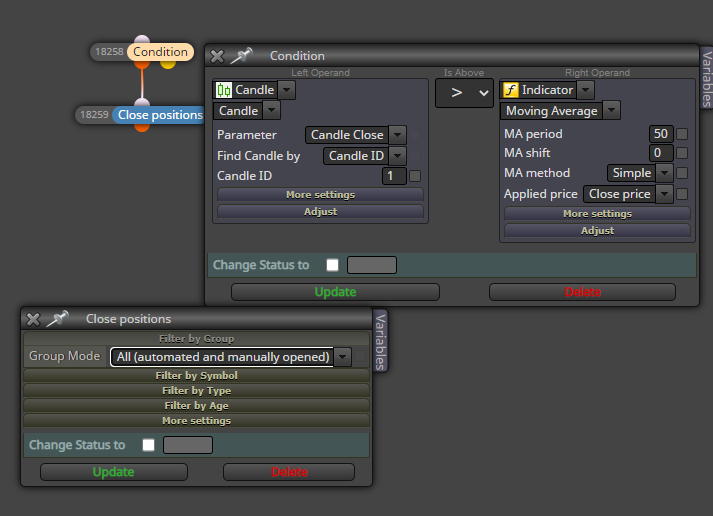The width and height of the screenshot is (713, 516).
Task: Click the MA shift input field
Action: [x=661, y=153]
